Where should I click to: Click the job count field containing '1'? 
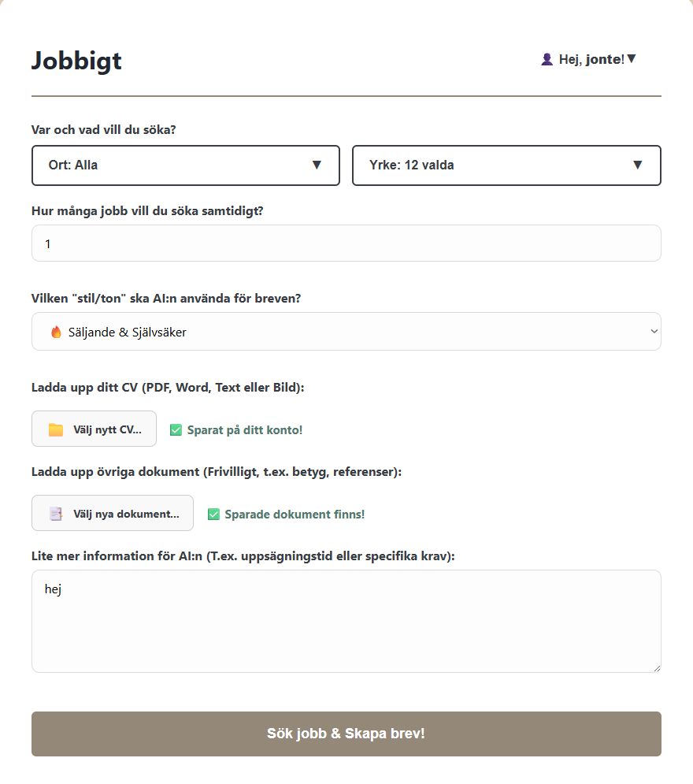346,243
